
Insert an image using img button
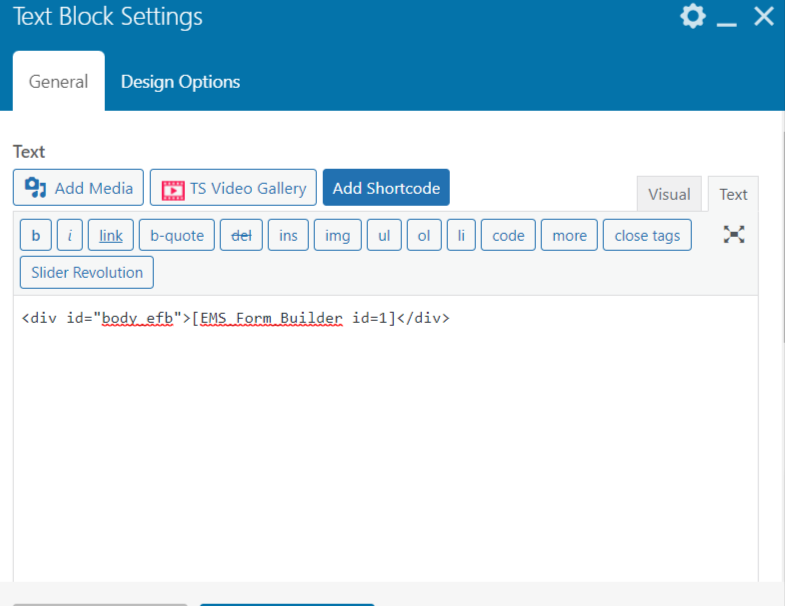coord(337,235)
